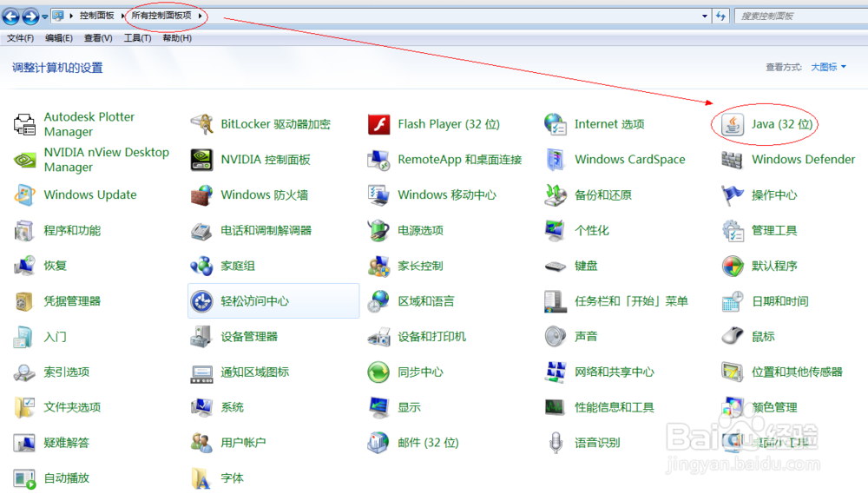868x494 pixels.
Task: Open RemoteApp 和桌面连接 icon
Action: tap(379, 160)
